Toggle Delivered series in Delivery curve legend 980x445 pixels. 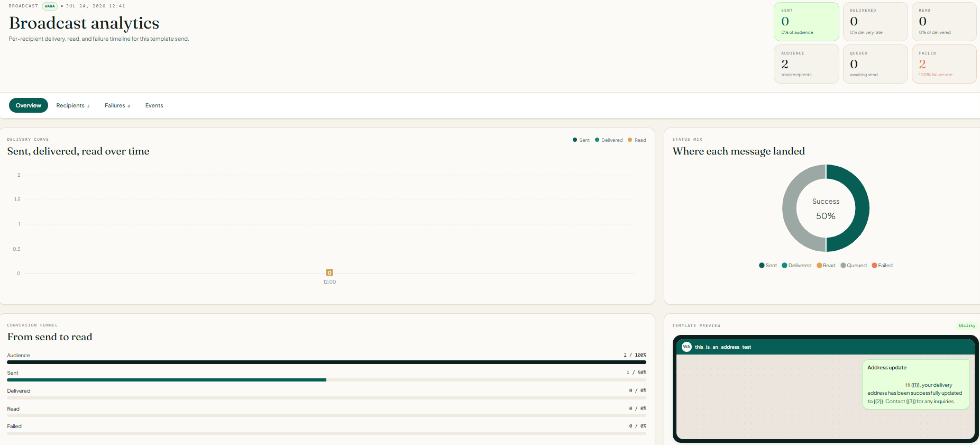click(609, 140)
